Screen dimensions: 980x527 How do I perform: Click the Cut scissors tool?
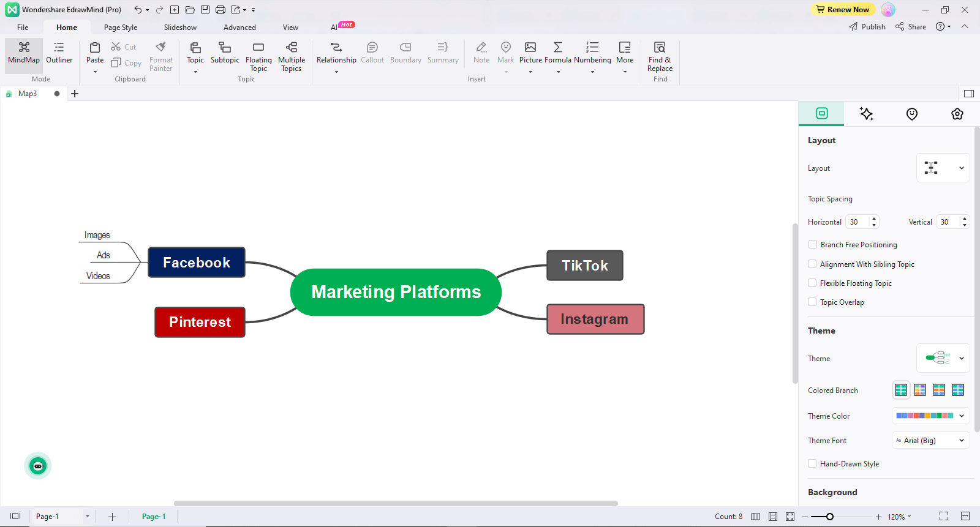tap(123, 47)
